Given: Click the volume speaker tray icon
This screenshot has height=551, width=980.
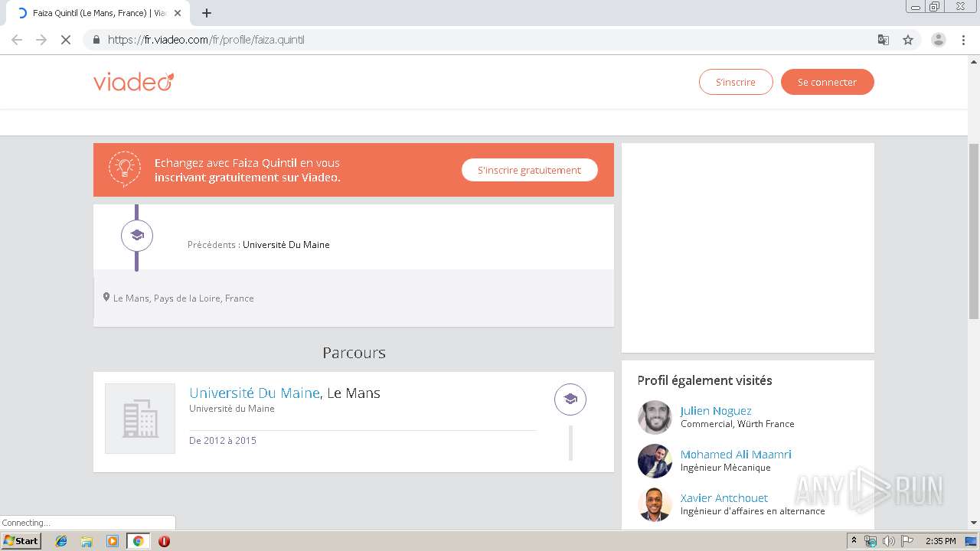Looking at the screenshot, I should [x=888, y=541].
